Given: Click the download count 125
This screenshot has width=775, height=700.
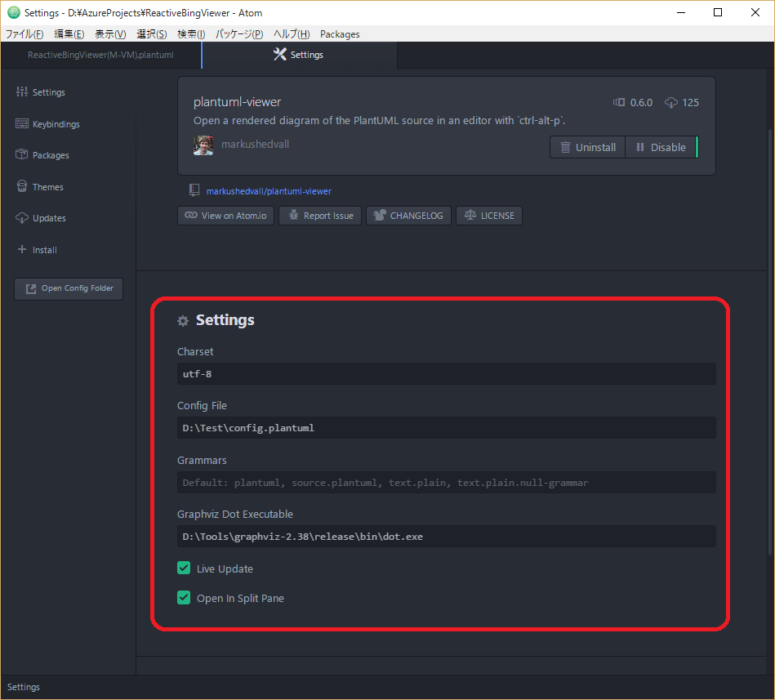Looking at the screenshot, I should click(x=691, y=102).
